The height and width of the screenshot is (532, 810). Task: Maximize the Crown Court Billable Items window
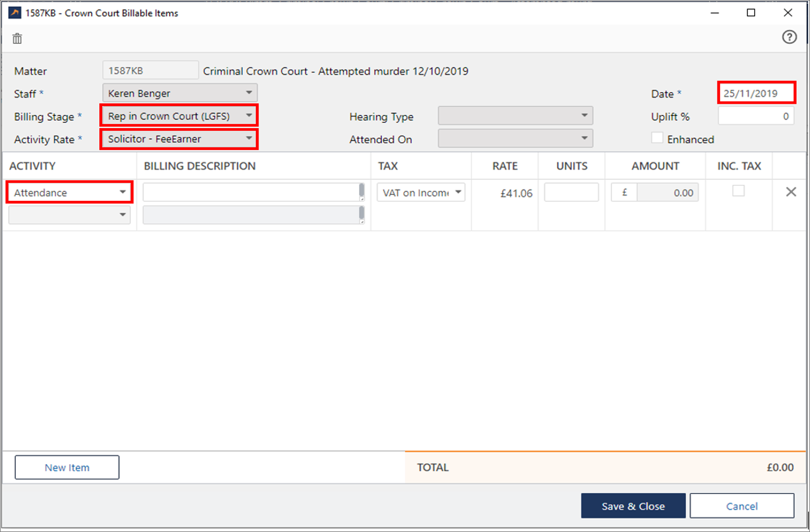pos(751,12)
